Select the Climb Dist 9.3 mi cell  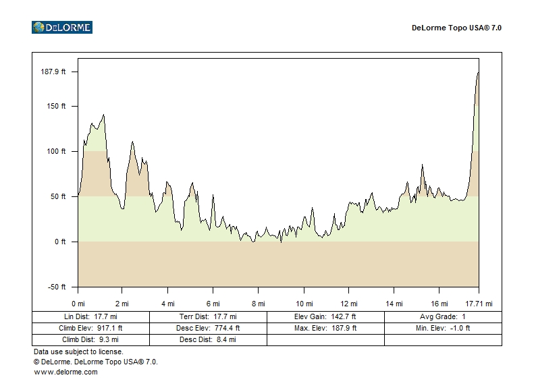(90, 339)
